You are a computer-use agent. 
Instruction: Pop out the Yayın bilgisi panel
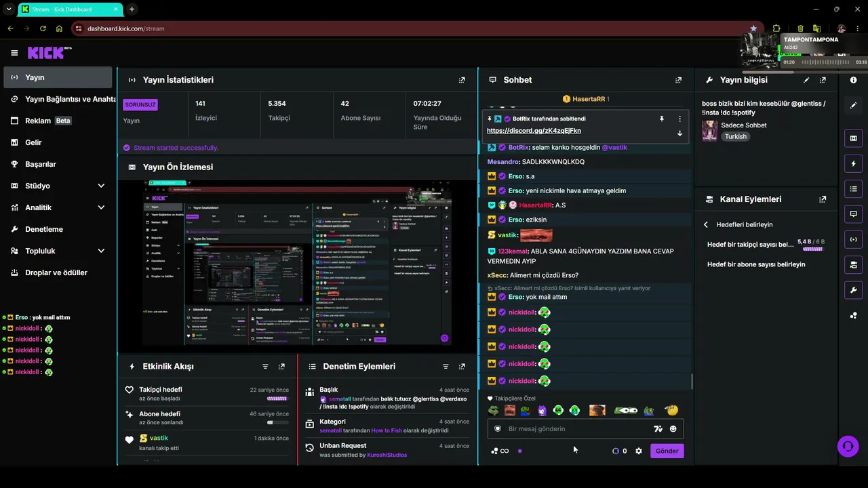tap(823, 80)
